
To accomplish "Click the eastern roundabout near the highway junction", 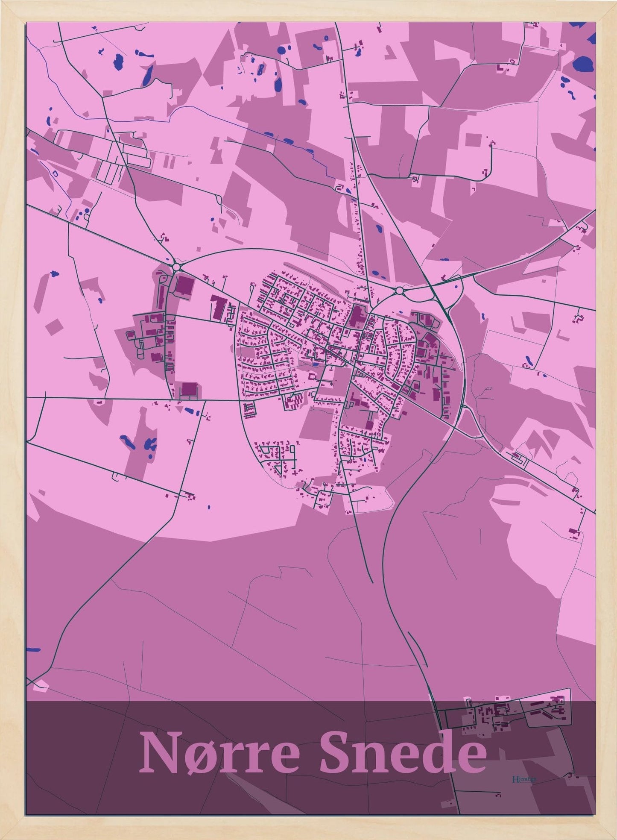I will tap(400, 291).
